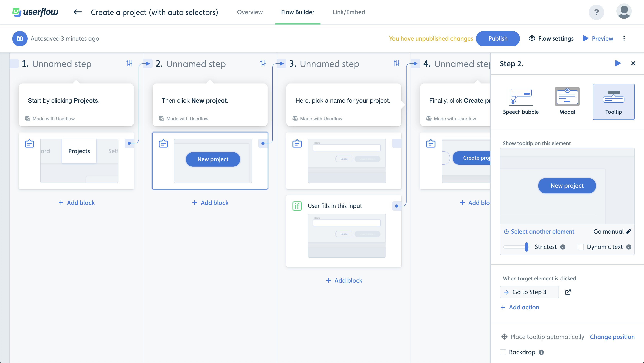Rename step 2 Unnamed step title
This screenshot has height=363, width=644.
(x=196, y=64)
